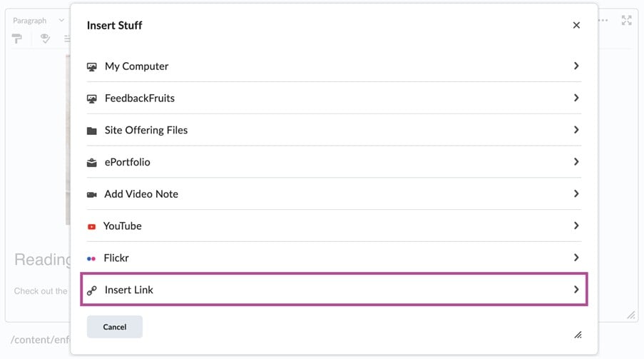Choose the ePortfolio menu entry
Image resolution: width=644 pixels, height=359 pixels.
[x=127, y=163]
